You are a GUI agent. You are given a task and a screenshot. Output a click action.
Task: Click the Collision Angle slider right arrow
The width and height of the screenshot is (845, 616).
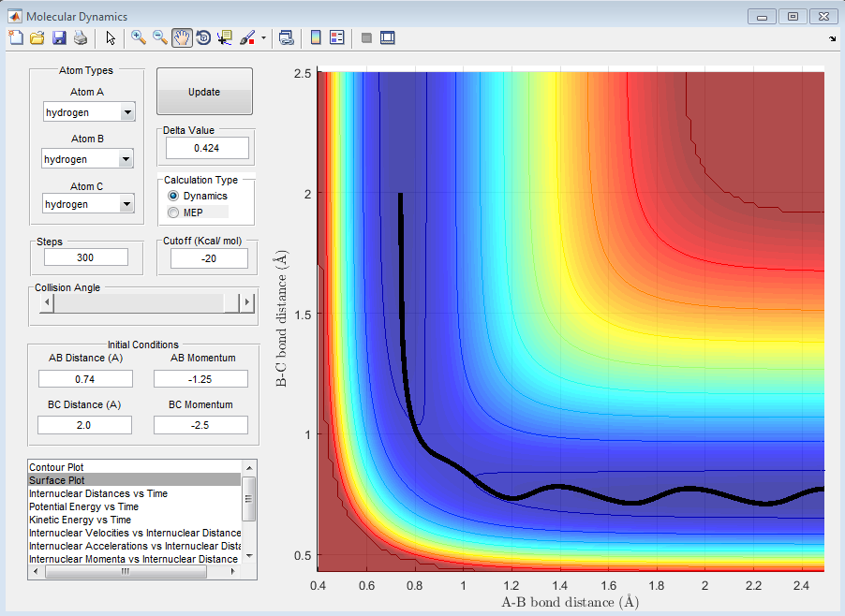246,302
